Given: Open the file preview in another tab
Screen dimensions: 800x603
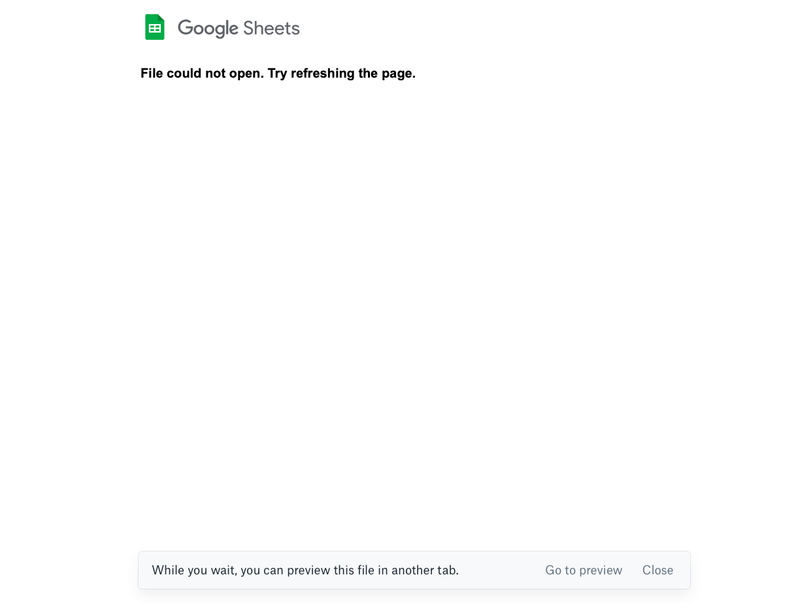Looking at the screenshot, I should point(583,569).
